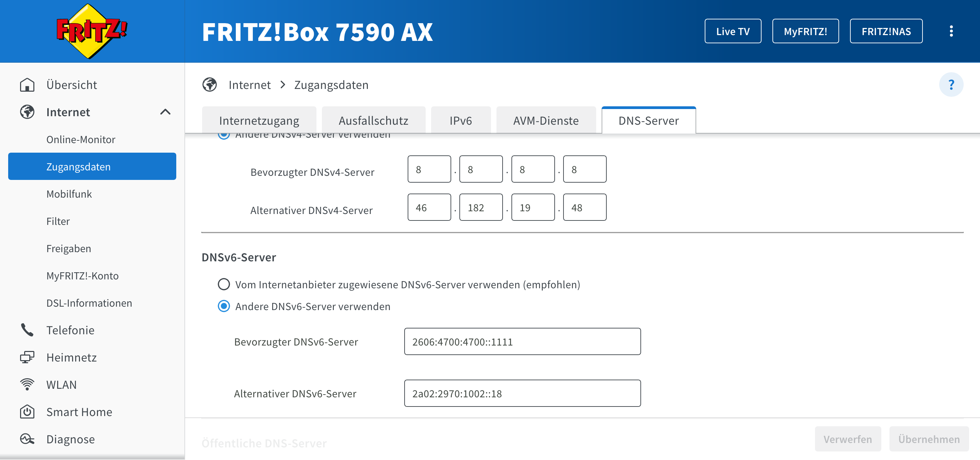Open Online-Monitor in the sidebar
Screen dimensions: 980x460
[x=81, y=139]
